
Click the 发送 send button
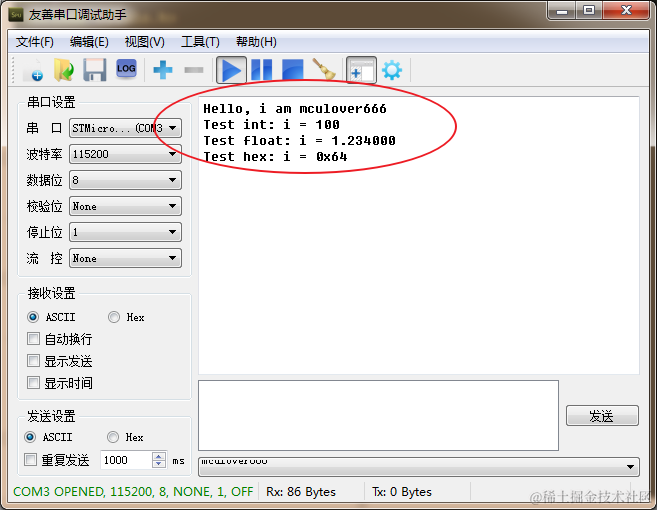(x=602, y=416)
